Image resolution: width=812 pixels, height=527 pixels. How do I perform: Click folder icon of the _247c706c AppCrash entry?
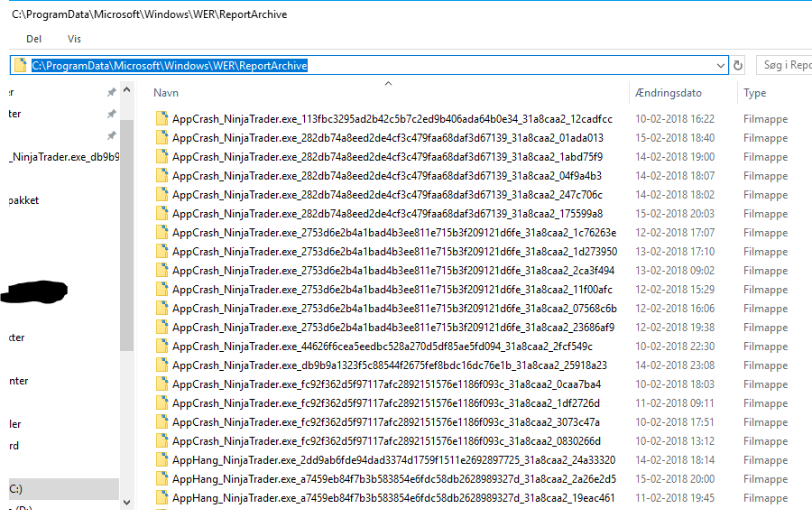tap(161, 195)
